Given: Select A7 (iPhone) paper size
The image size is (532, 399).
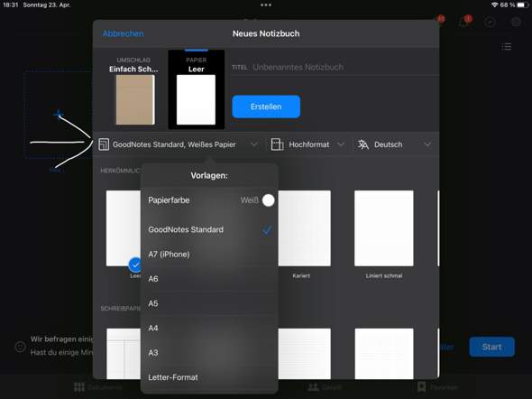Looking at the screenshot, I should [209, 255].
